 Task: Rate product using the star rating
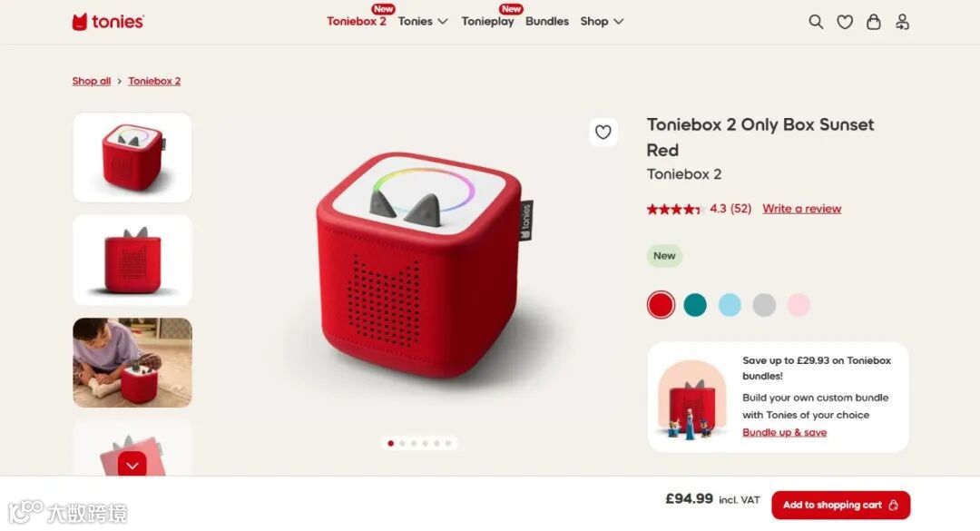coord(673,209)
